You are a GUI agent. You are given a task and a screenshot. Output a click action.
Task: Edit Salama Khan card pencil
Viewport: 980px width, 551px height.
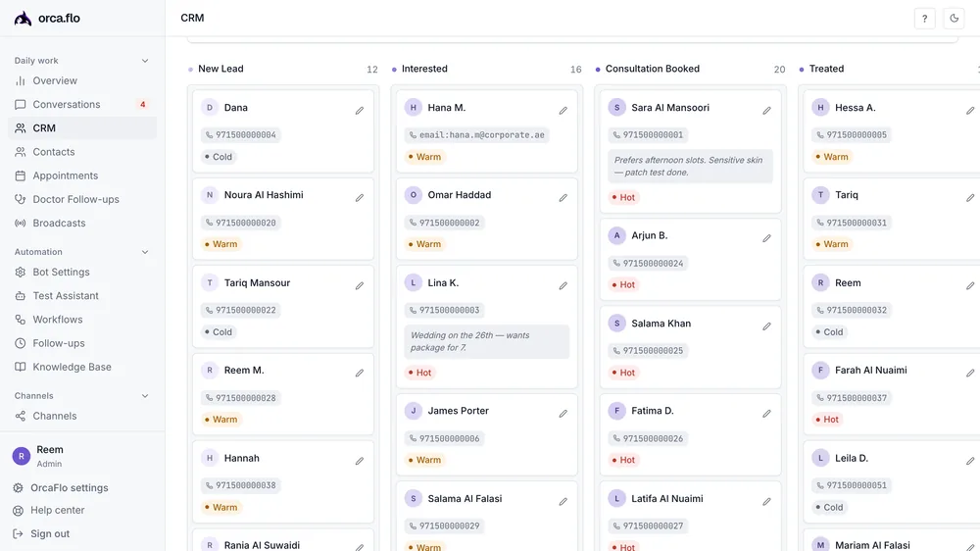(767, 326)
